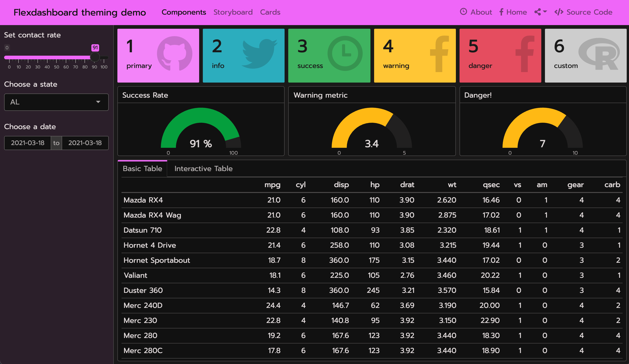Select the Basic Table tab
The height and width of the screenshot is (364, 629).
[142, 169]
